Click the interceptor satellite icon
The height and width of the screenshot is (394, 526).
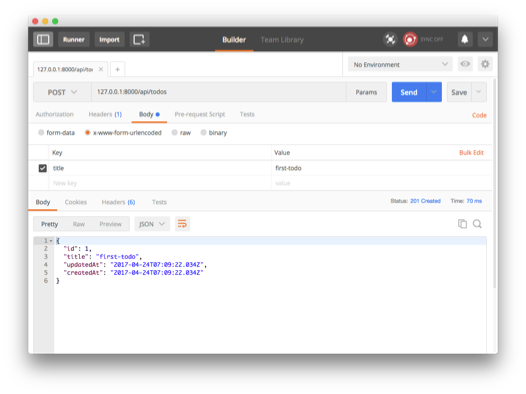pos(390,39)
